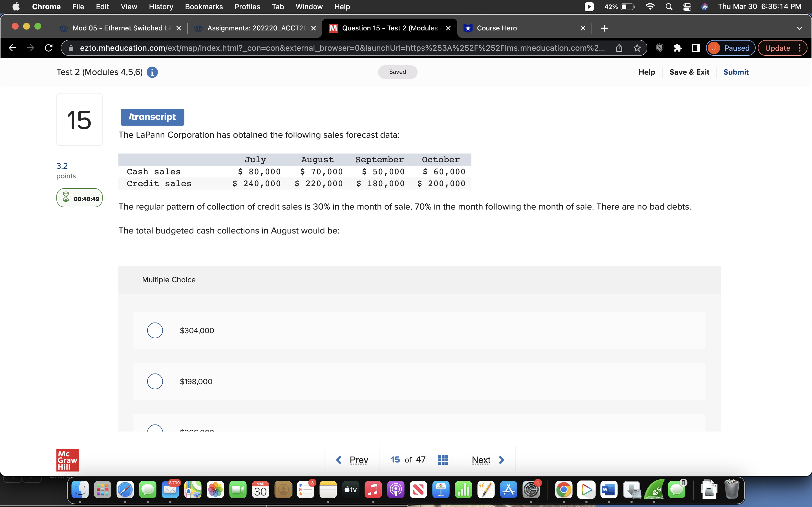Image resolution: width=812 pixels, height=507 pixels.
Task: Open the Bookmarks menu
Action: click(x=204, y=6)
